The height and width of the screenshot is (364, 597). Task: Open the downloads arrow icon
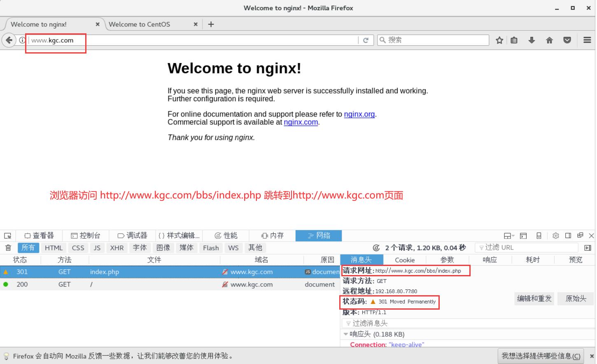532,40
